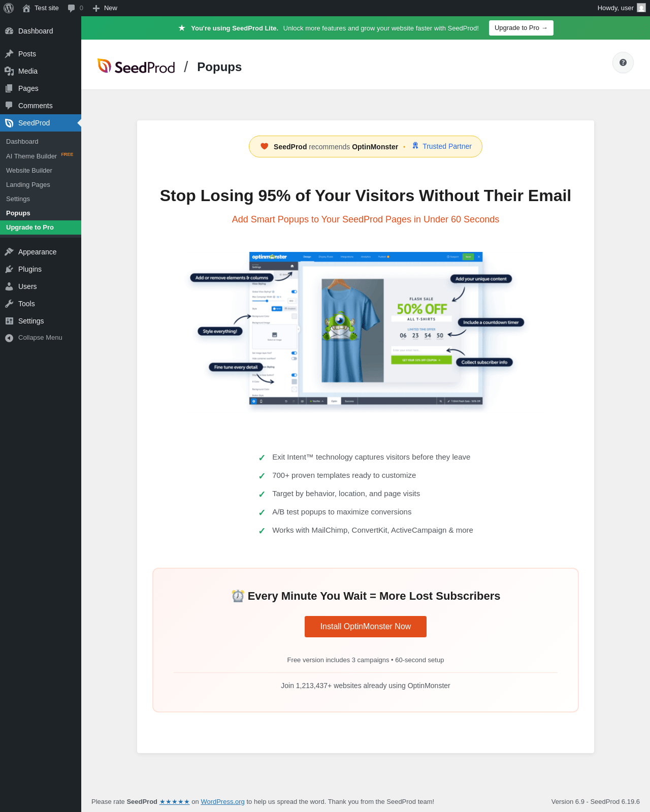Open Landing Pages submenu item
Viewport: 650px width, 812px height.
click(41, 184)
